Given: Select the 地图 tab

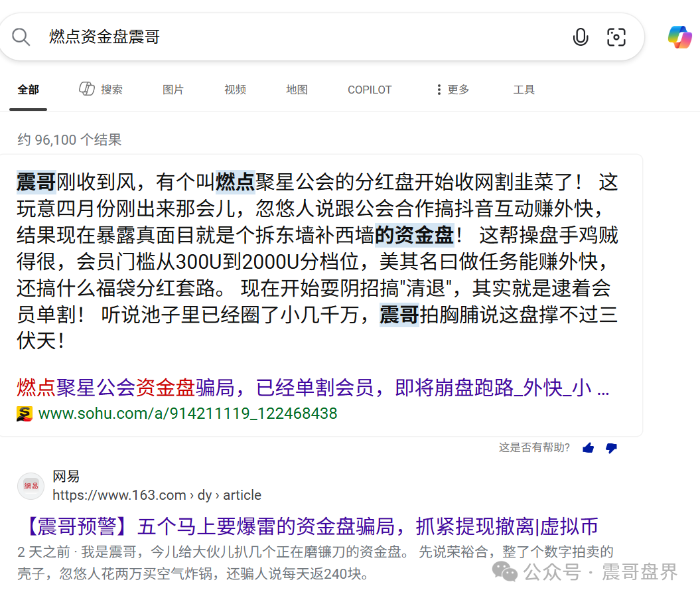Looking at the screenshot, I should pyautogui.click(x=297, y=90).
